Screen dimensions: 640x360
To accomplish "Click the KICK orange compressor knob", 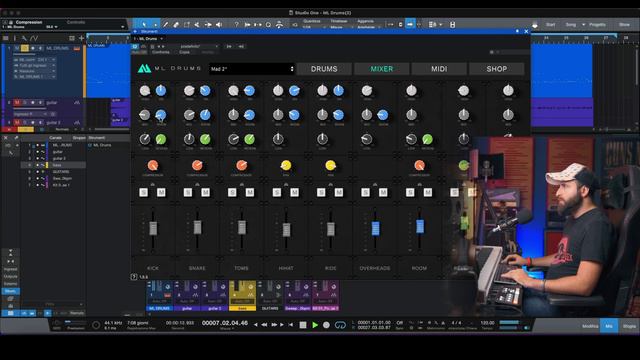I will pyautogui.click(x=153, y=165).
